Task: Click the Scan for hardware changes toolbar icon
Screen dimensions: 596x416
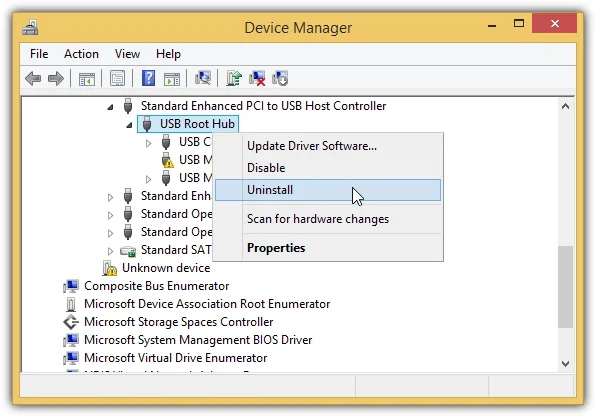Action: [203, 78]
